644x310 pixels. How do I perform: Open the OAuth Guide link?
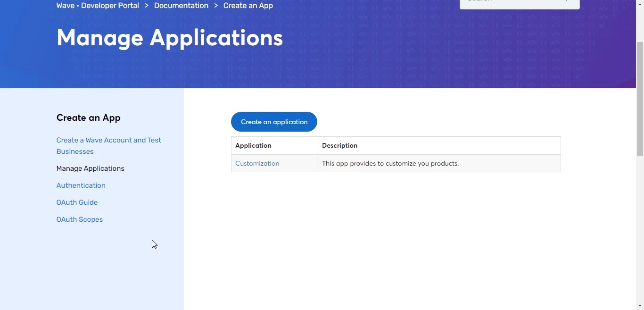tap(77, 202)
